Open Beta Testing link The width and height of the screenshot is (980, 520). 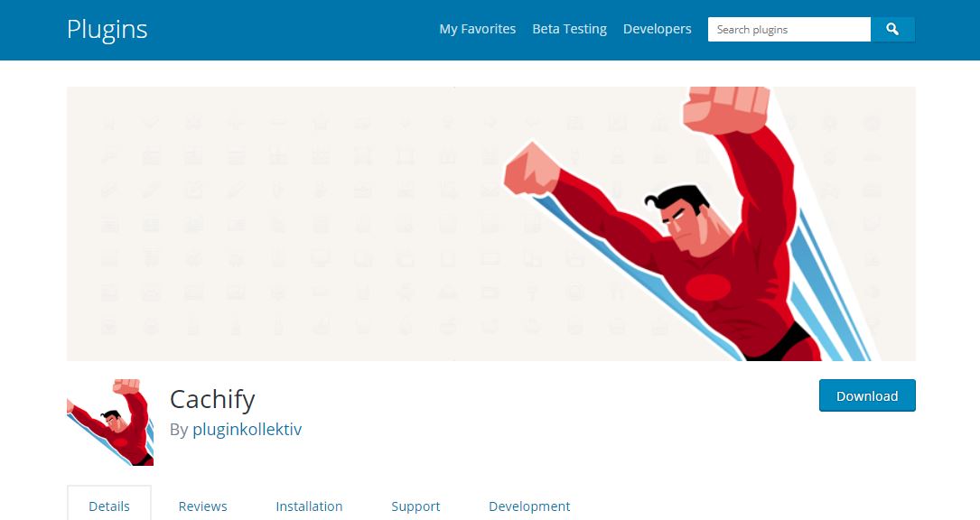(569, 29)
